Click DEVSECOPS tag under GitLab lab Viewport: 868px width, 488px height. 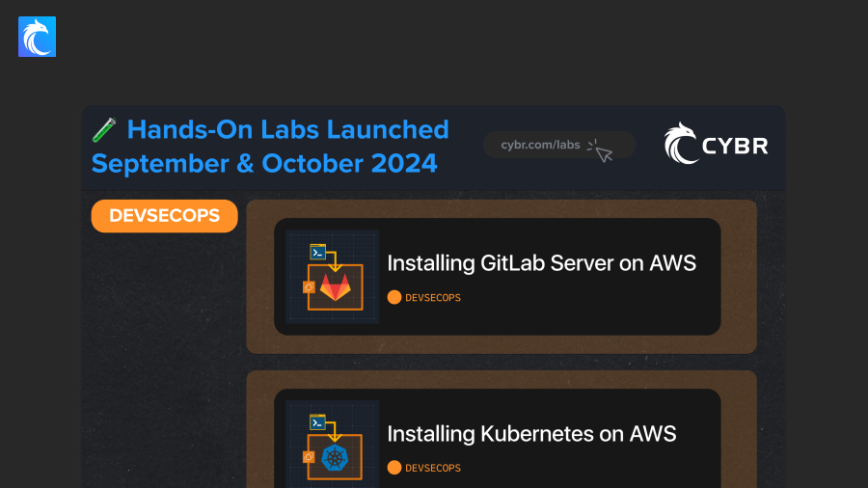point(433,298)
